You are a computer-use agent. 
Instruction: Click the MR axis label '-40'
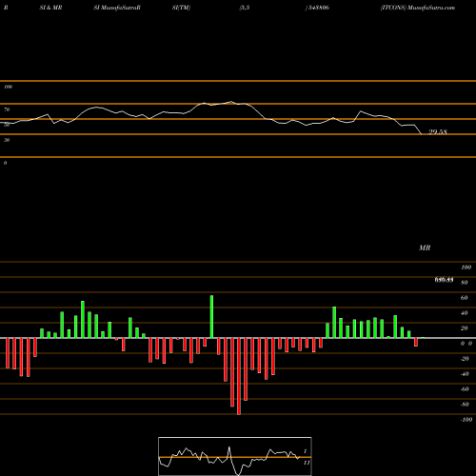pyautogui.click(x=465, y=374)
